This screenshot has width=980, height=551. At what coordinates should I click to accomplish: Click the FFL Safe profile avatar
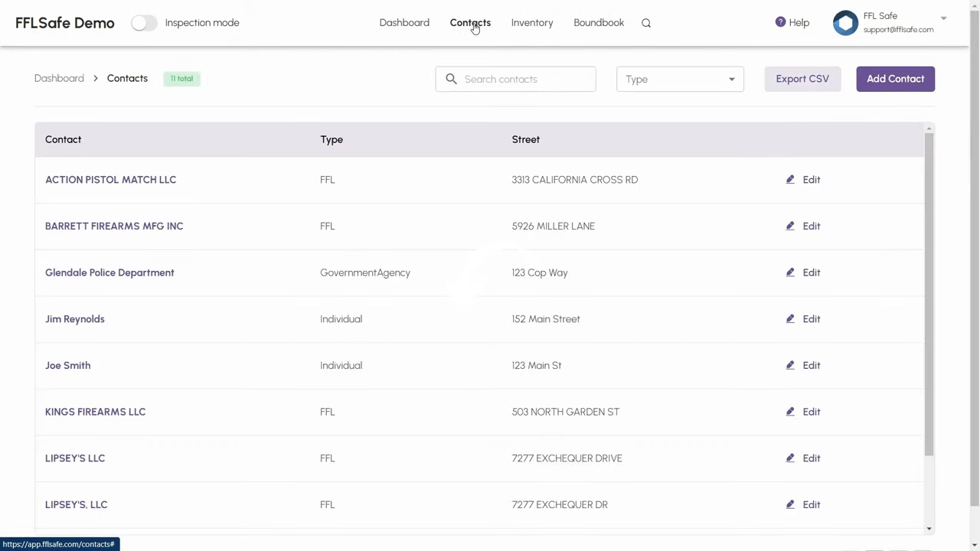pyautogui.click(x=845, y=22)
